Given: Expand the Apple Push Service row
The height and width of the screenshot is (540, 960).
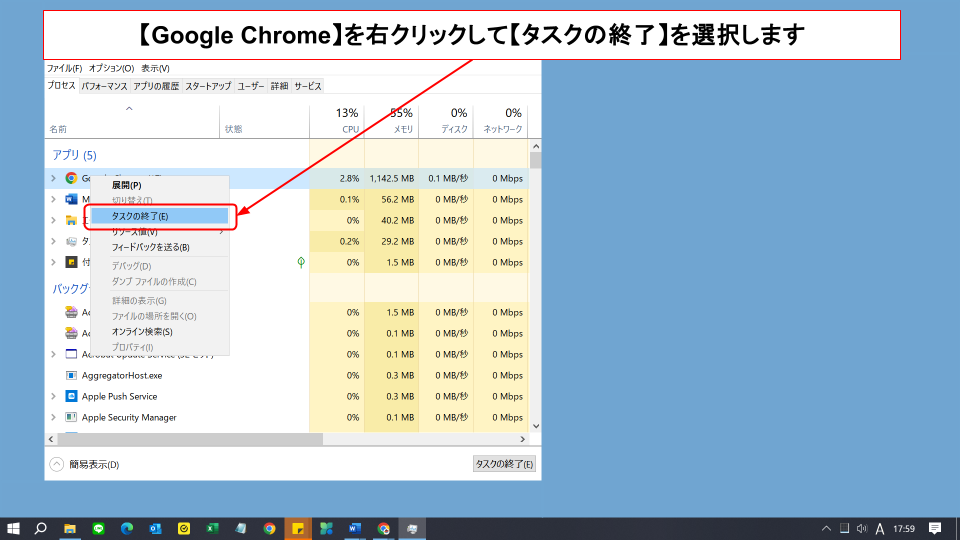Looking at the screenshot, I should (x=54, y=396).
